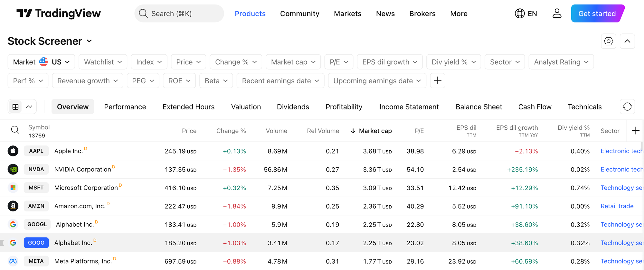Select NVIDIA EPS growth value +235.19%
Screen dimensions: 644x270
click(522, 169)
